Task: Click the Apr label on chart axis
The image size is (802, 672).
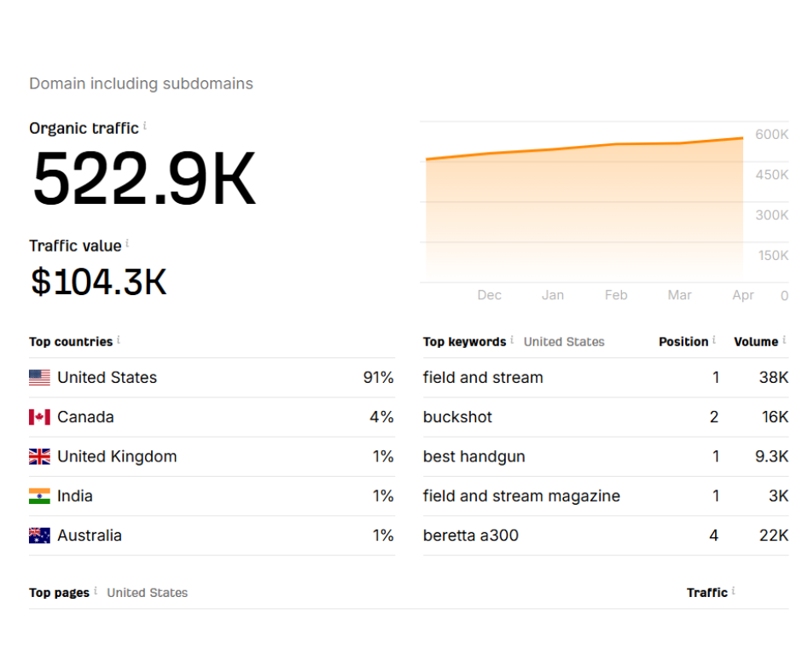Action: 742,295
